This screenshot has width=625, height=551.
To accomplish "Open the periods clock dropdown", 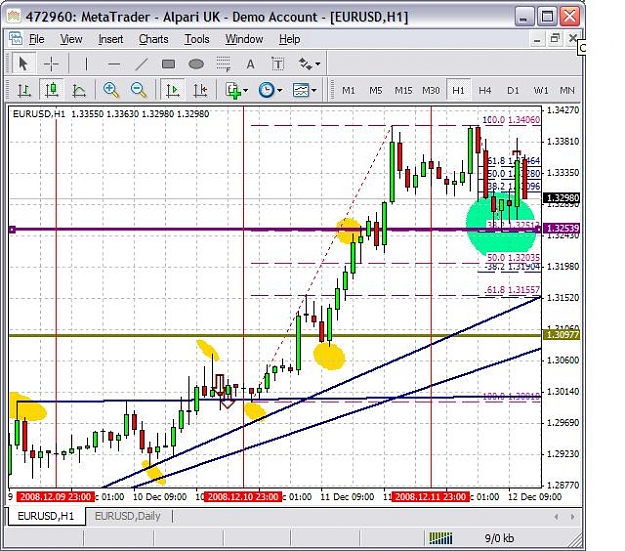I will (270, 91).
